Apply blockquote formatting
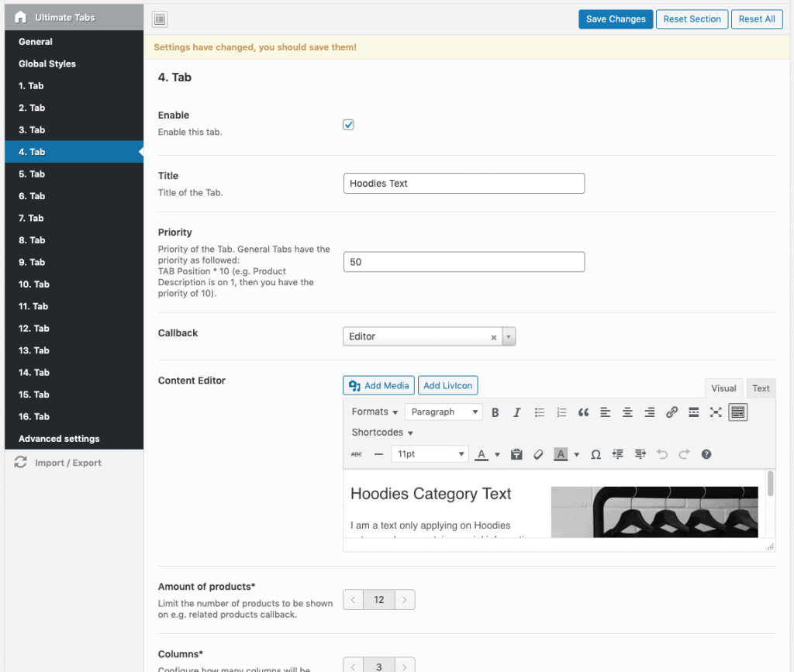The image size is (794, 672). point(583,412)
